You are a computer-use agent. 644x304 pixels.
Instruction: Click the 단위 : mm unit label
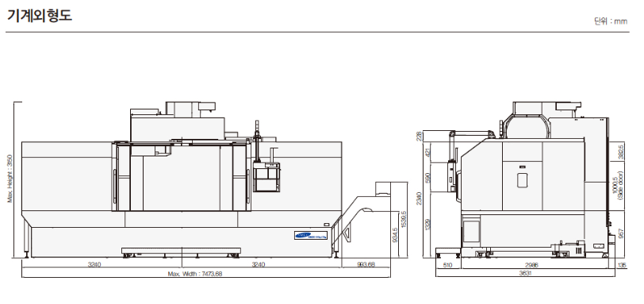611,21
